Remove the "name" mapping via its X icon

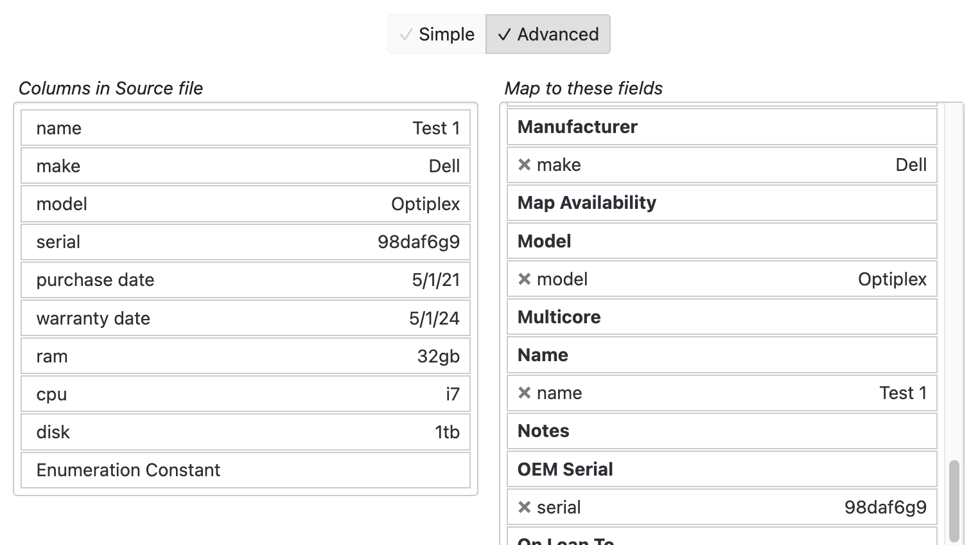525,393
